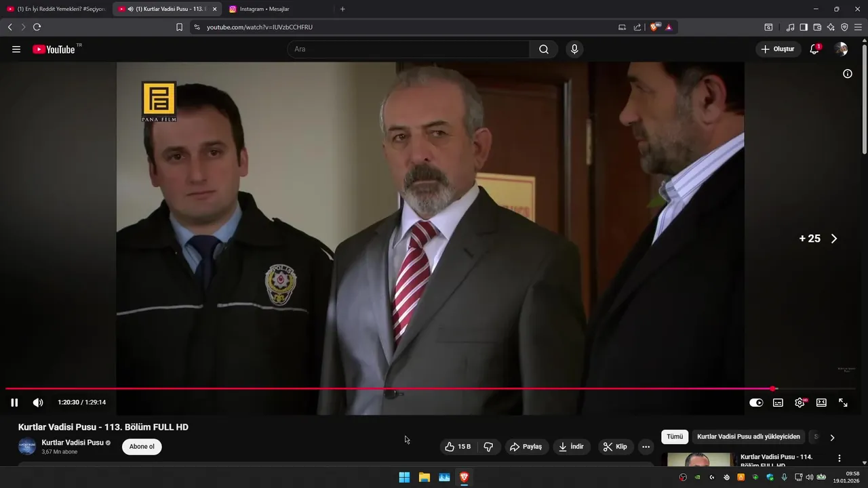
Task: Open the player settings gear
Action: click(x=800, y=403)
